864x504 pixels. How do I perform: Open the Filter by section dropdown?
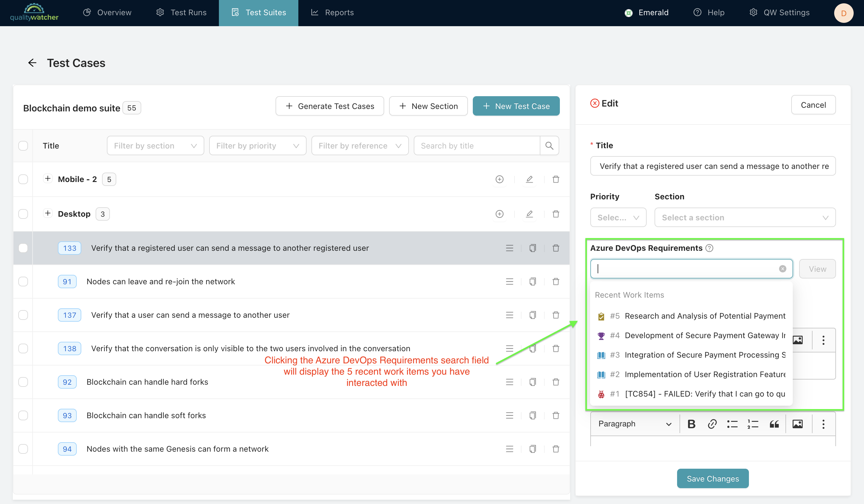click(155, 146)
